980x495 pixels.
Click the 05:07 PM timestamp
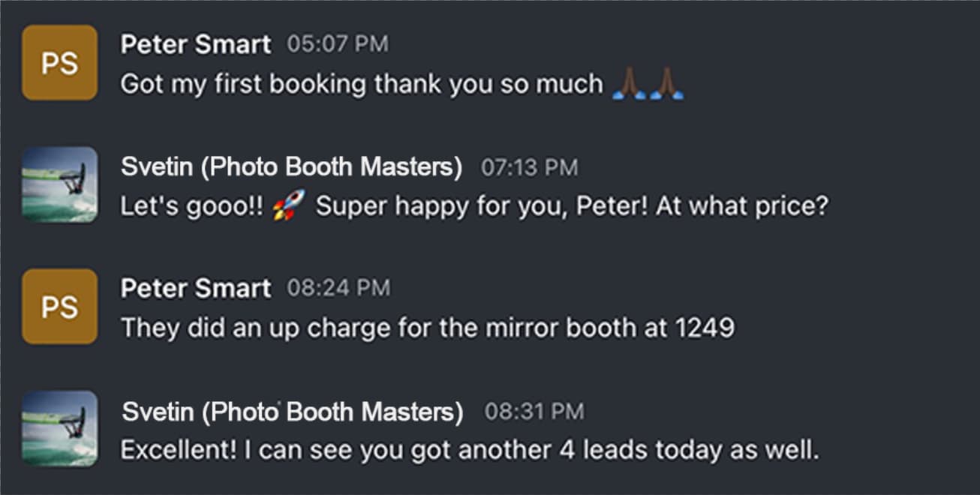(338, 44)
